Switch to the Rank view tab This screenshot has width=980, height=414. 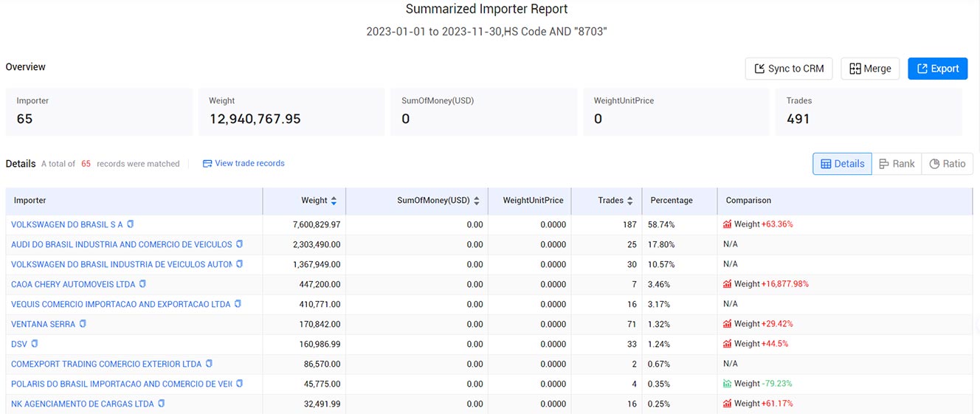point(897,164)
